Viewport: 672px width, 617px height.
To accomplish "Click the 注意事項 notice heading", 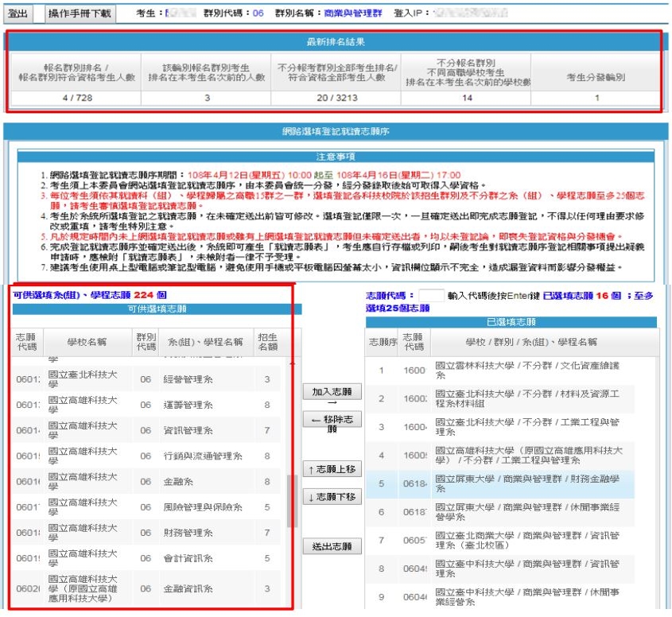I will [336, 157].
